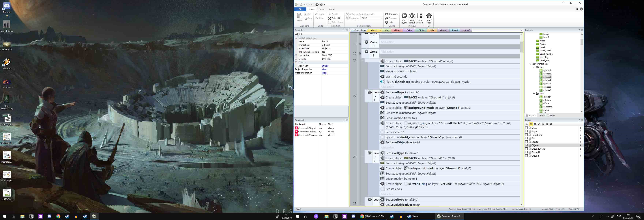Viewport: 644px width, 220px height.
Task: Click the move layer down arrow icon
Action: pyautogui.click(x=551, y=124)
